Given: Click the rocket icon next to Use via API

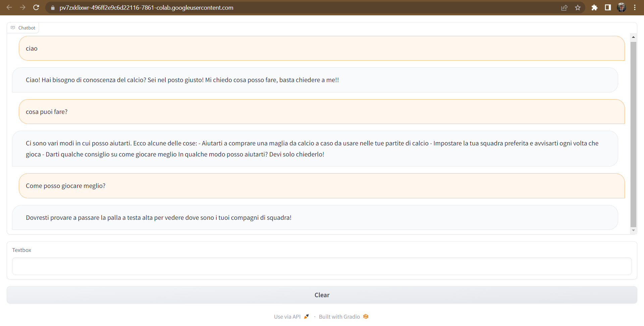Looking at the screenshot, I should coord(306,316).
